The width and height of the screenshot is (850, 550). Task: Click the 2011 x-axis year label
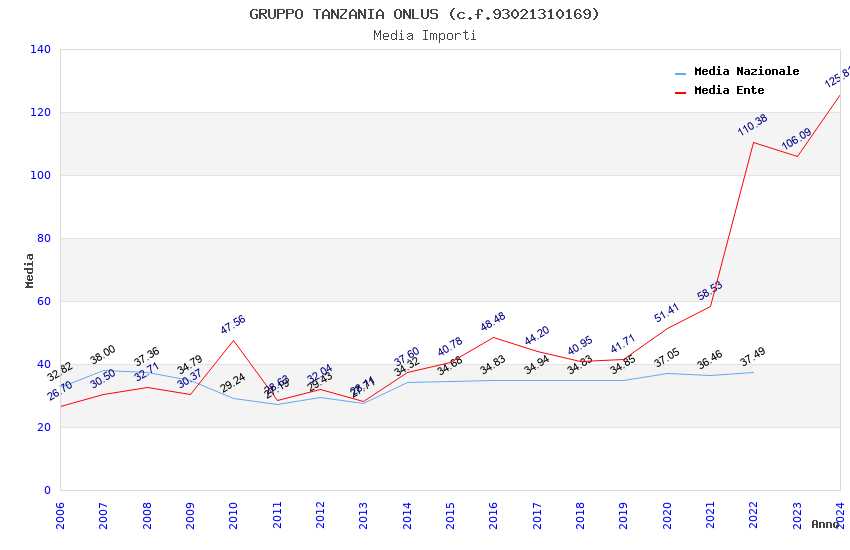tap(277, 515)
